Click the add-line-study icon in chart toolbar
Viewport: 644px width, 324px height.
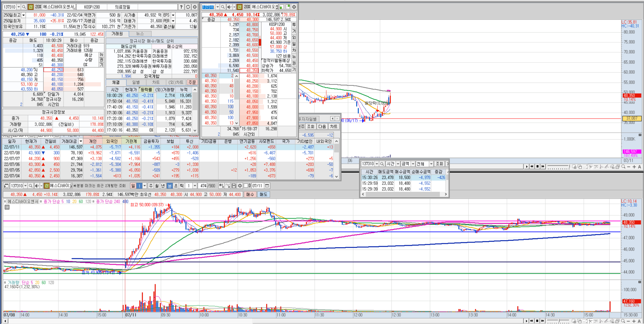click(228, 186)
